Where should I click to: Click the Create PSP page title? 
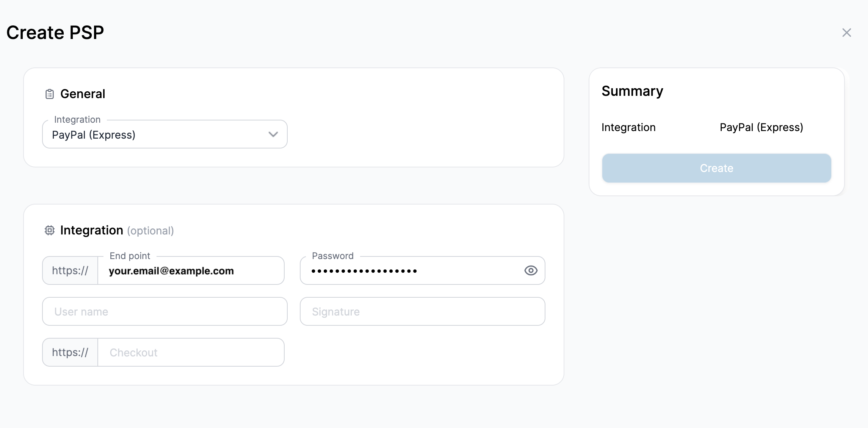55,33
